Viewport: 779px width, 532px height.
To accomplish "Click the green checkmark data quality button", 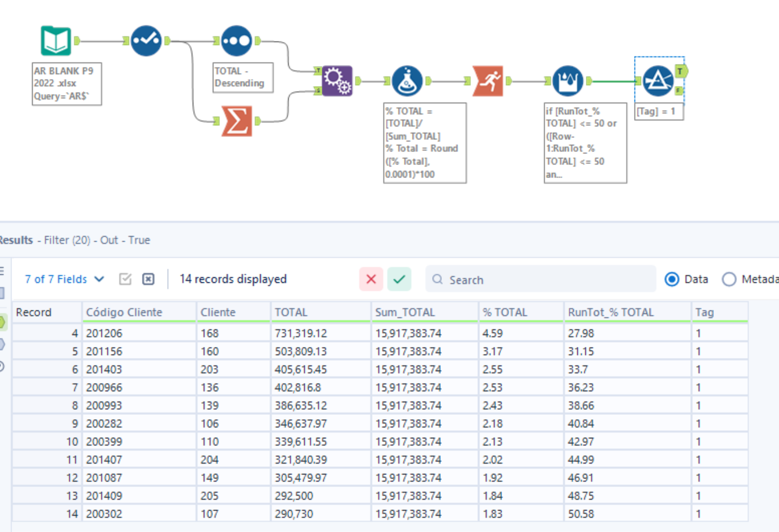I will click(399, 279).
